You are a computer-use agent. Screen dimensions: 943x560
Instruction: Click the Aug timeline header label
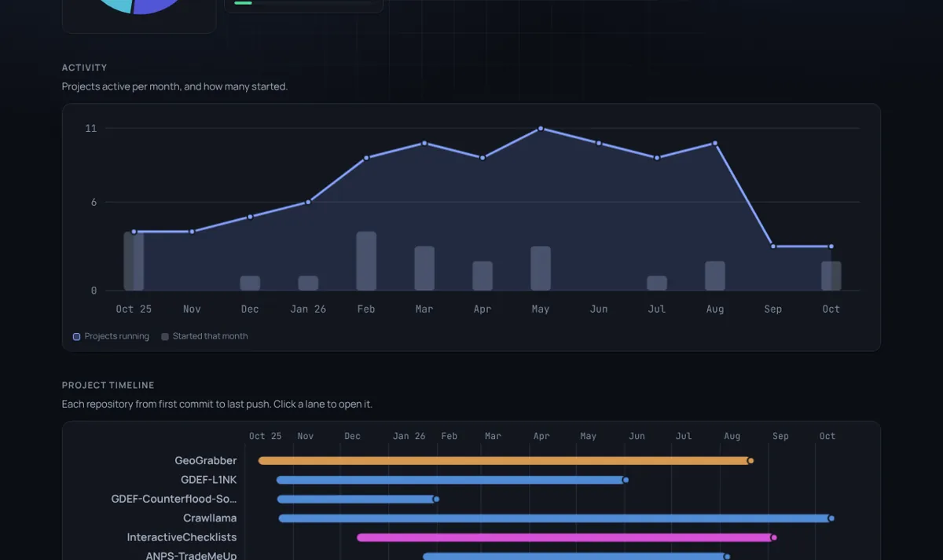[732, 436]
